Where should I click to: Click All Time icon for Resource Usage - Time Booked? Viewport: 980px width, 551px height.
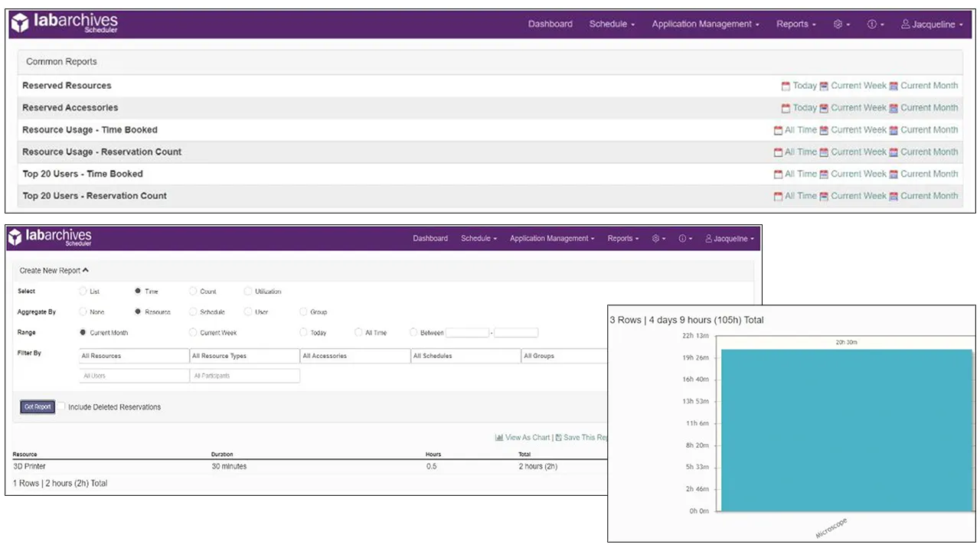[x=778, y=131]
